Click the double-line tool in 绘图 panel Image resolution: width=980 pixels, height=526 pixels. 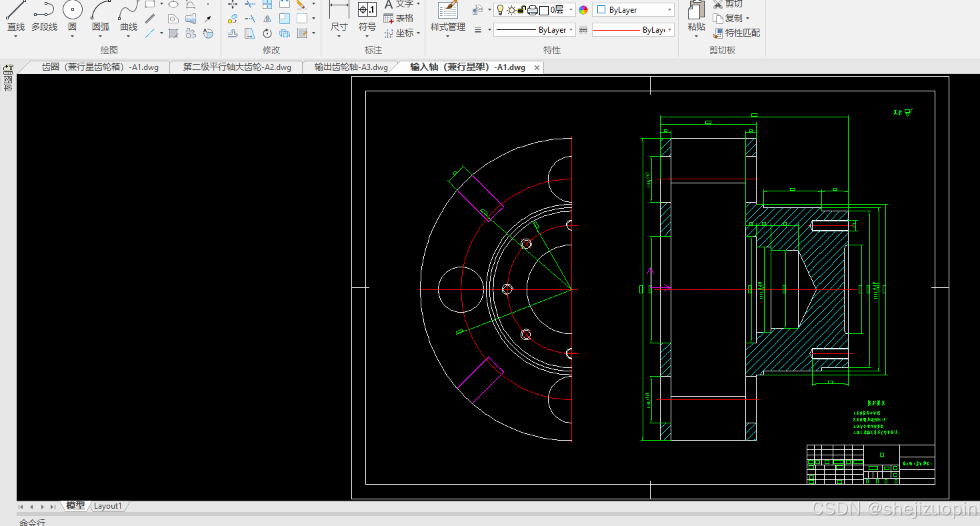[151, 19]
